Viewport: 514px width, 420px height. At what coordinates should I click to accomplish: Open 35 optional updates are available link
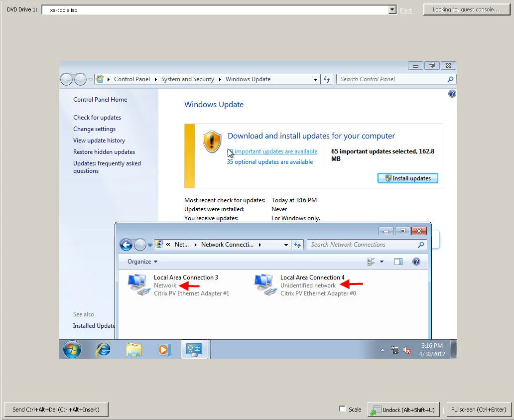[270, 162]
